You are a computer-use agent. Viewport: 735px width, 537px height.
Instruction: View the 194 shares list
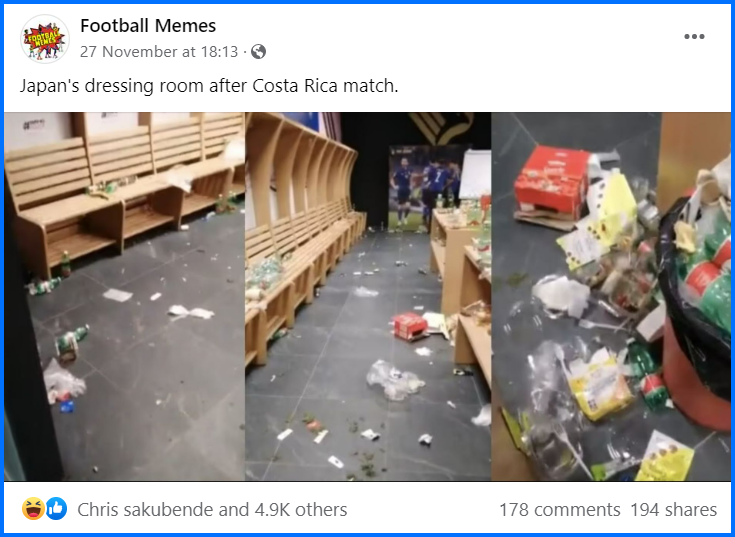[673, 509]
